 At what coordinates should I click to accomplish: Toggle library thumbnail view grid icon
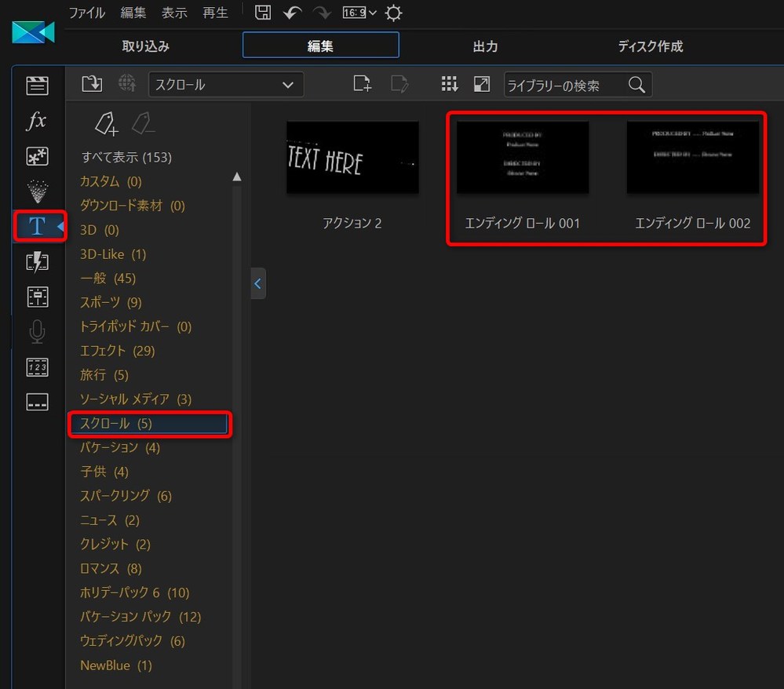(x=449, y=84)
